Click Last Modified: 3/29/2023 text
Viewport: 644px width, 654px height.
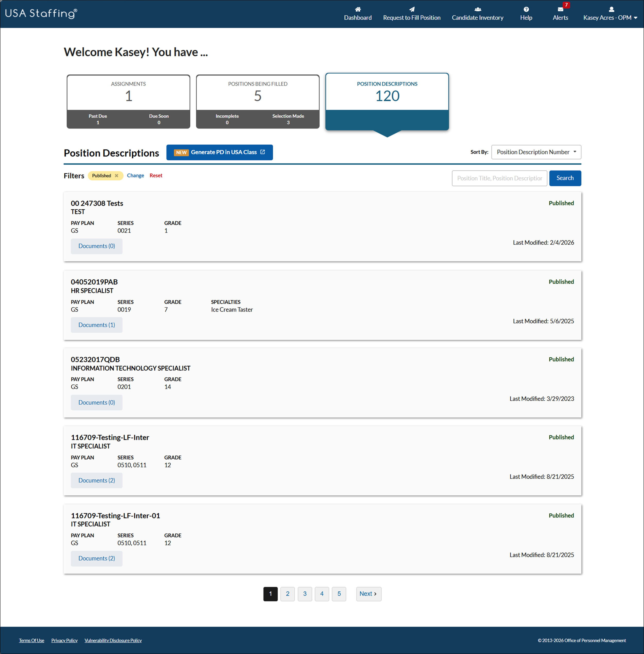pos(541,399)
